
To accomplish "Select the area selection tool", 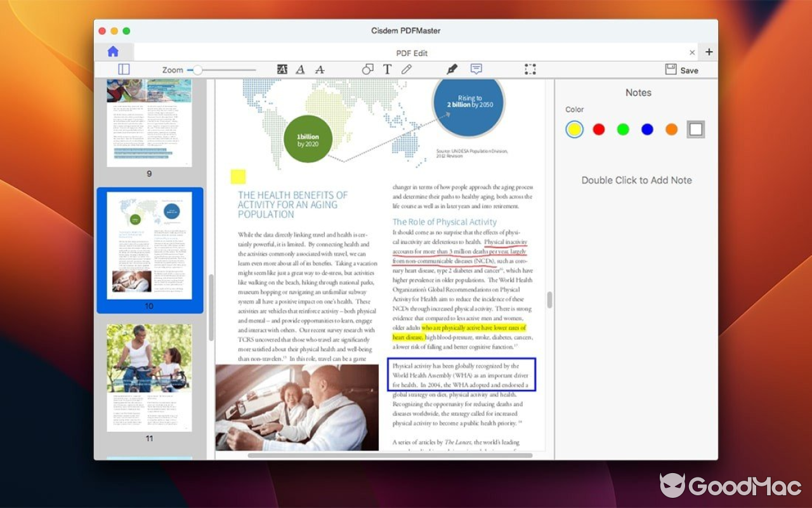I will click(x=530, y=69).
